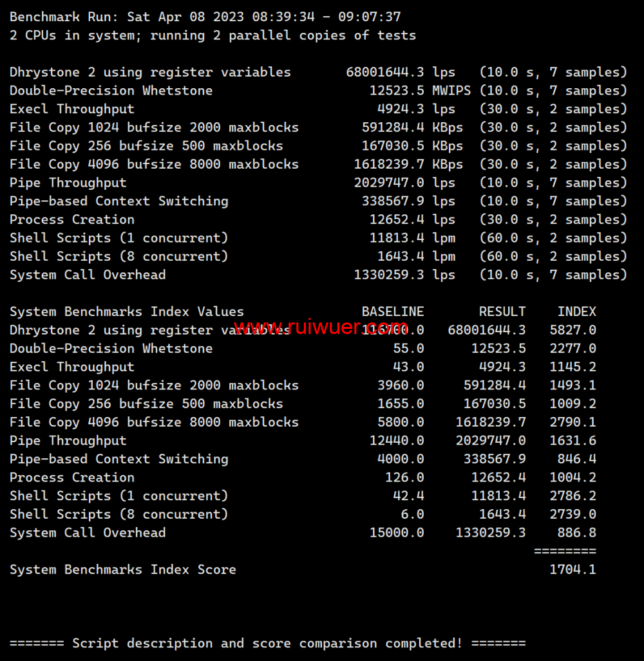Click the Process Creation index value 1004.2
644x661 pixels.
pos(573,478)
